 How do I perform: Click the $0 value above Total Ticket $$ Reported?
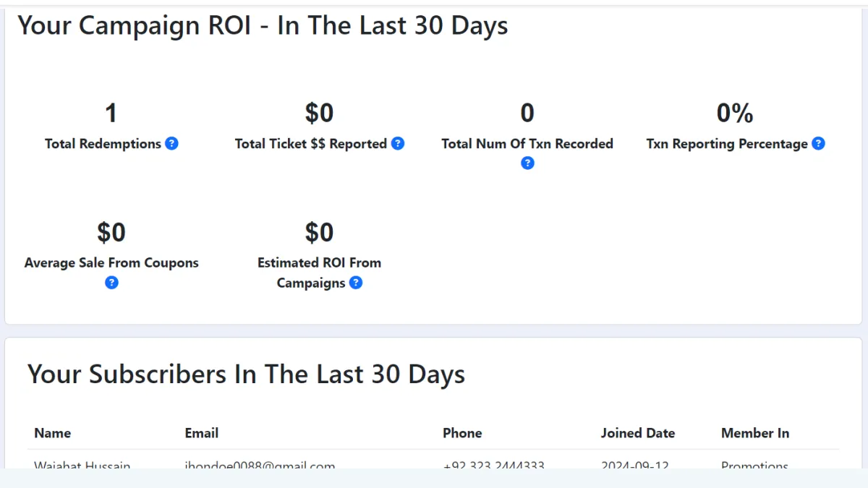pos(319,114)
